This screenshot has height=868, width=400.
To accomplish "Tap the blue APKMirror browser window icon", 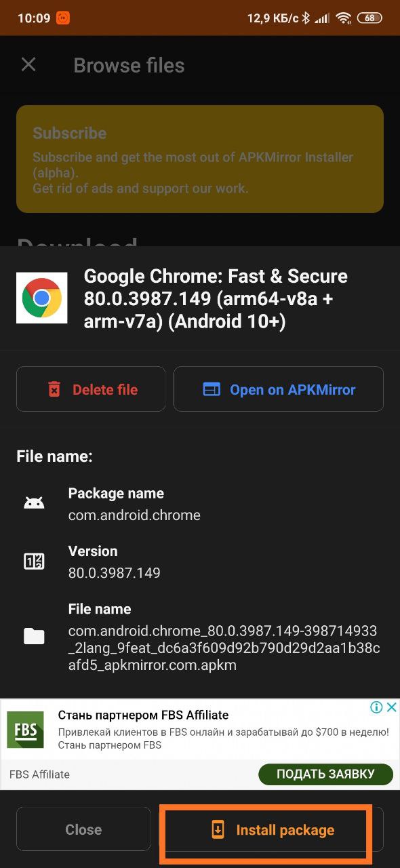I will point(212,389).
